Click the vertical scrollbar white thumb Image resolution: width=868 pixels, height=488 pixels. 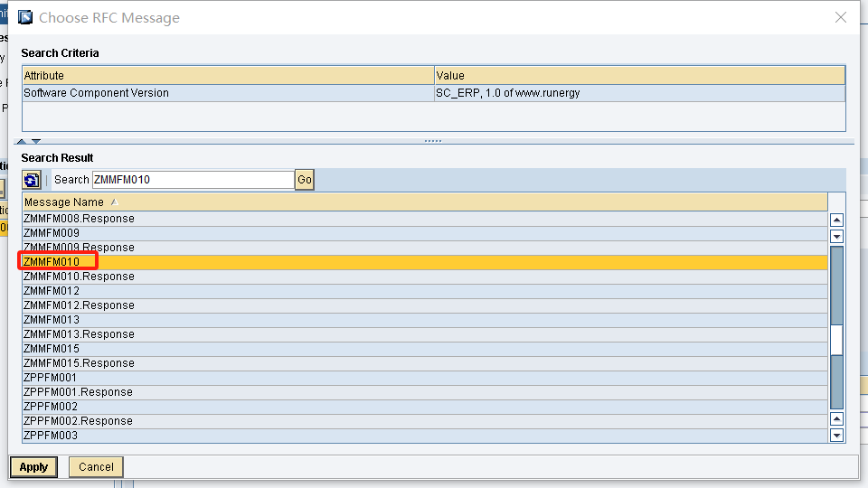[836, 340]
